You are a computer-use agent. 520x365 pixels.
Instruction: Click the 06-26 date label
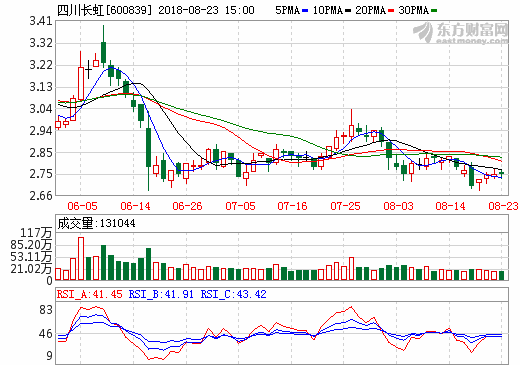(187, 206)
